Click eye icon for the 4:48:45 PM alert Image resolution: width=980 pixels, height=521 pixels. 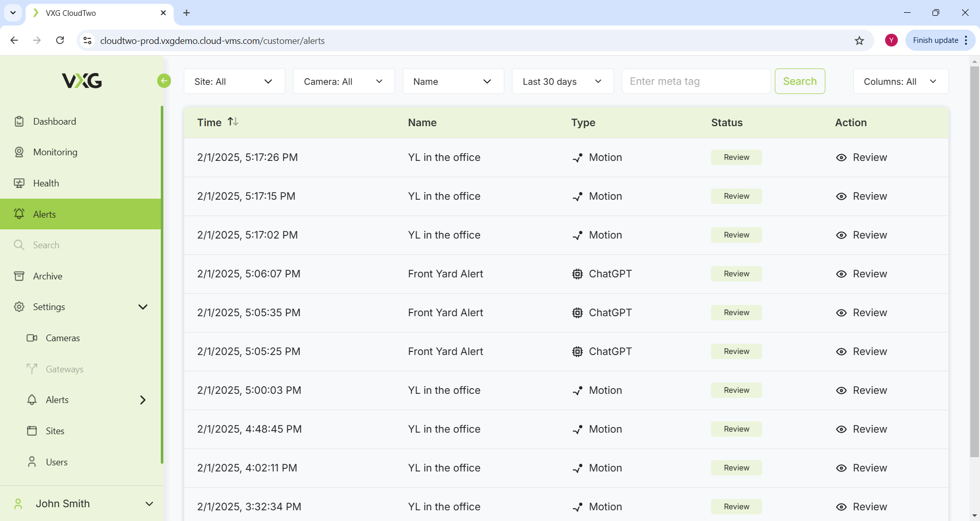point(841,430)
